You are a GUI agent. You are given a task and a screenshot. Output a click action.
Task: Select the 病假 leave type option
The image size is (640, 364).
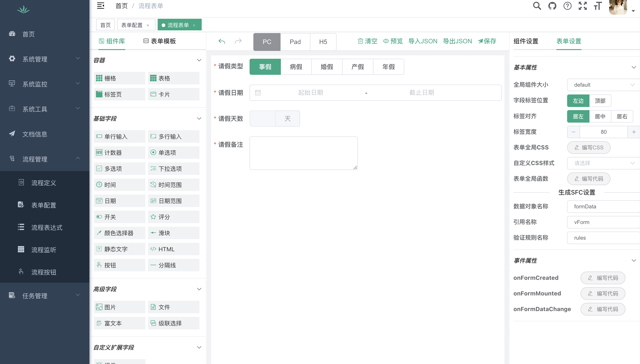tap(296, 67)
